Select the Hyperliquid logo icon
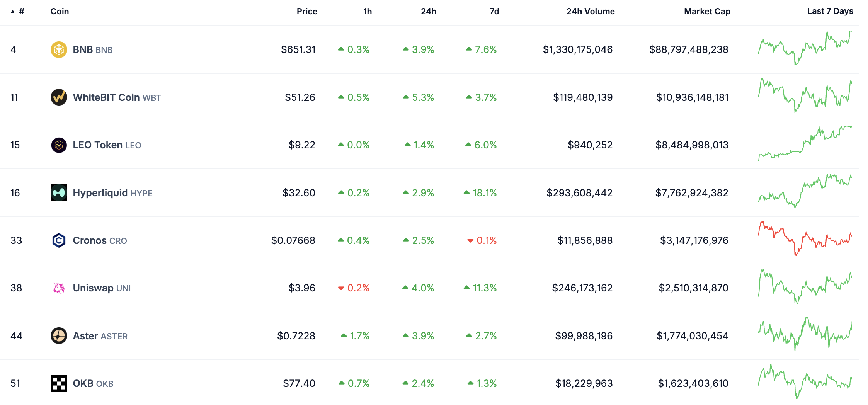 pyautogui.click(x=60, y=192)
